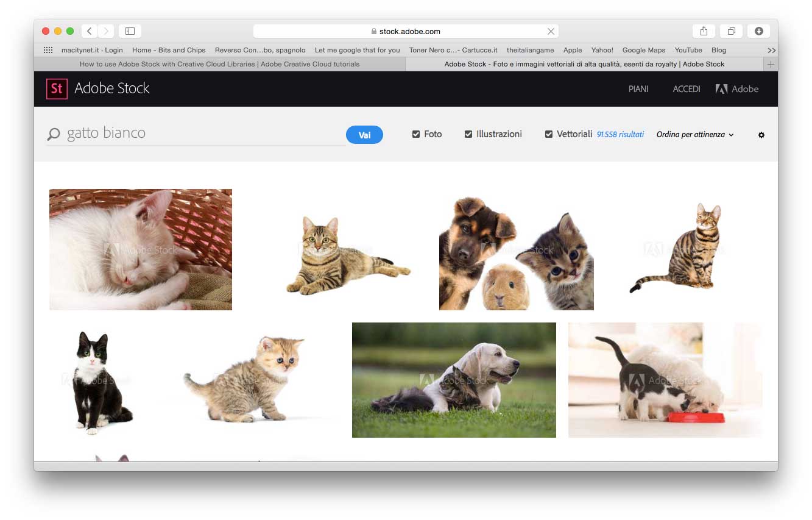The width and height of the screenshot is (812, 520).
Task: Open the sleeping white kitten photo
Action: (x=141, y=249)
